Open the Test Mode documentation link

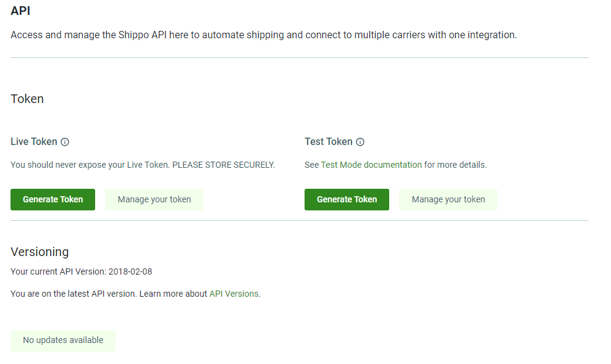371,165
